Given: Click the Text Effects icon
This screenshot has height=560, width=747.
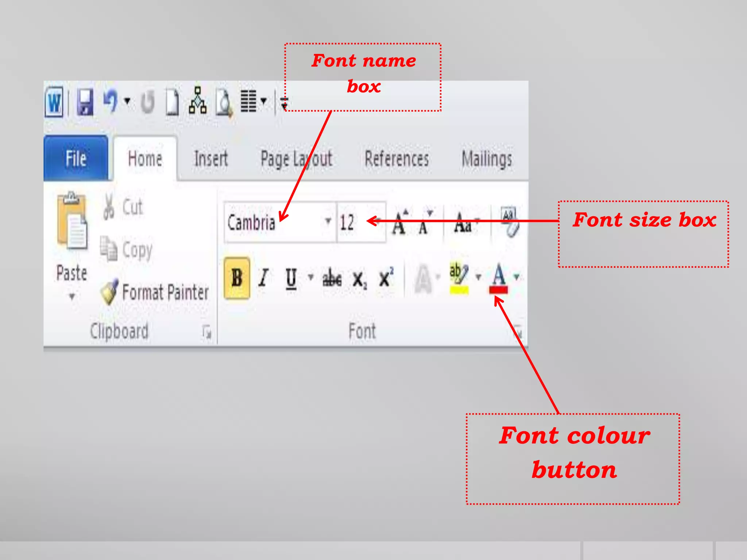Looking at the screenshot, I should point(423,279).
